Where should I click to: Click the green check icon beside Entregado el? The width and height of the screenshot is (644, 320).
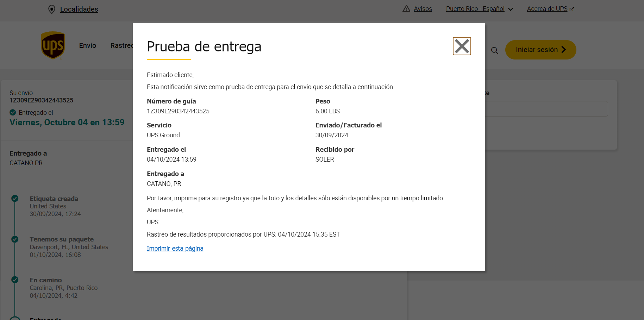click(x=13, y=112)
